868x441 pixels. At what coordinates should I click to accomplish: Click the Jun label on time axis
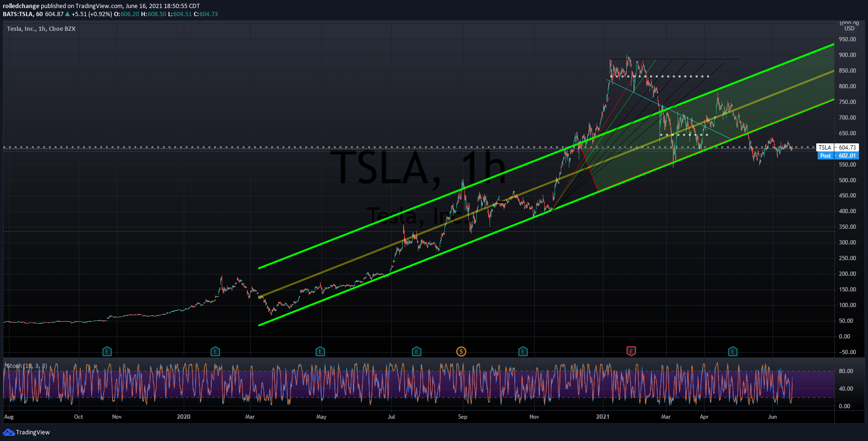[773, 417]
